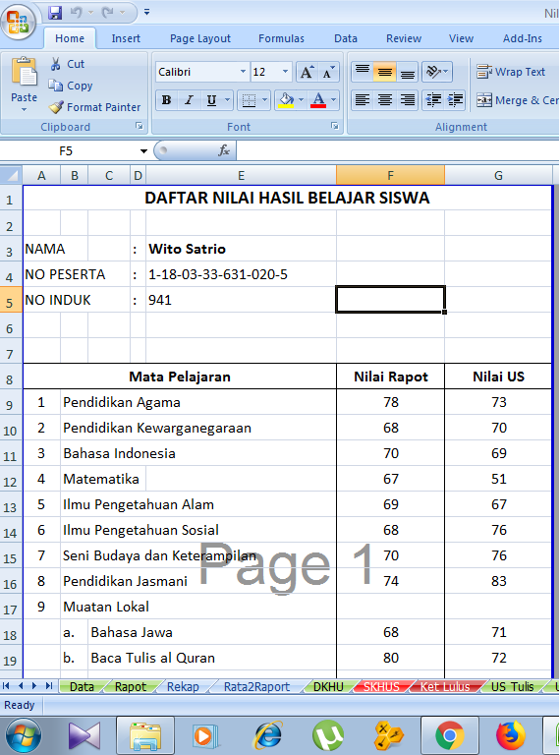Click into the formula bar
The width and height of the screenshot is (560, 755).
click(397, 150)
